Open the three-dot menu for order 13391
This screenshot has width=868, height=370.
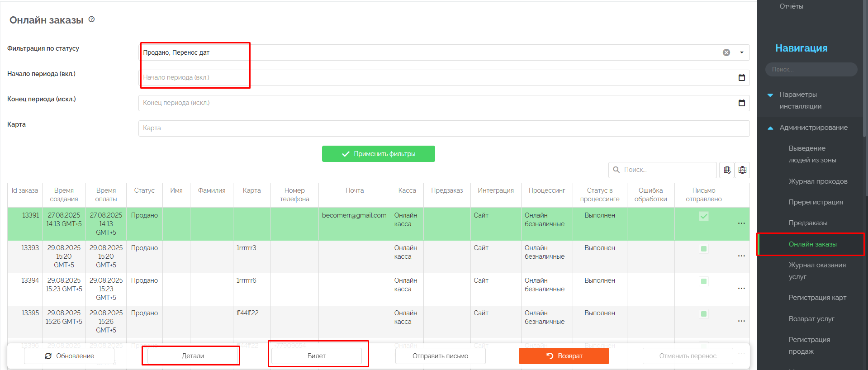[x=741, y=223]
